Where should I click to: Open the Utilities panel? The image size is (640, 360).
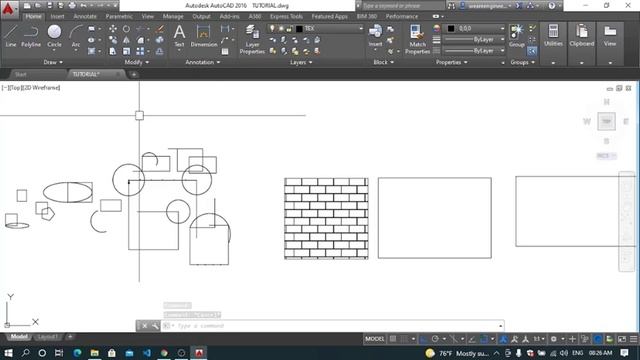point(553,36)
